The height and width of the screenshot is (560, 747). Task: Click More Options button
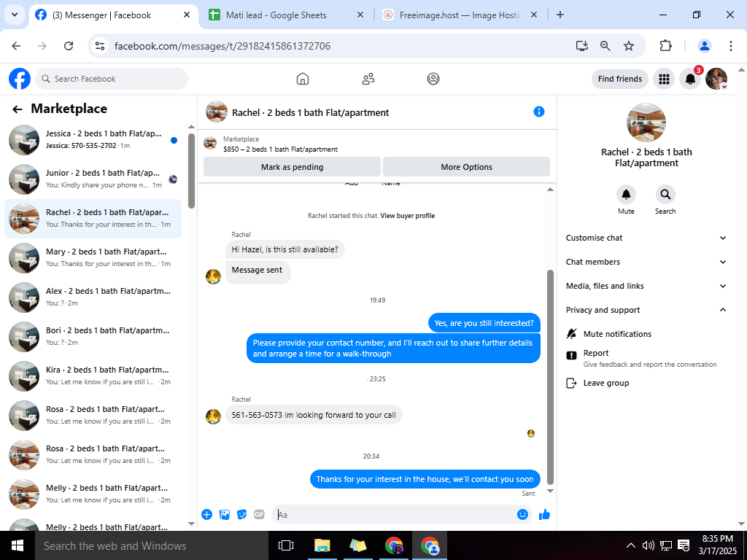click(x=466, y=167)
